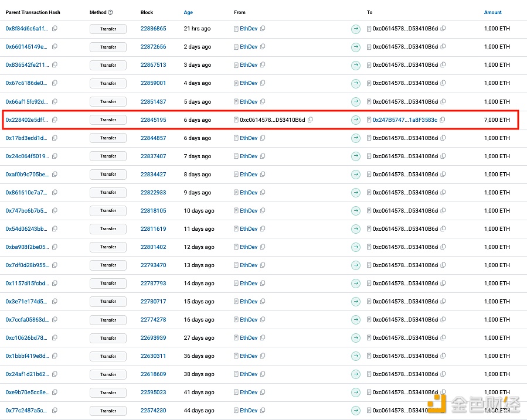Copy transaction hash 0x228402e5dff

click(x=55, y=119)
